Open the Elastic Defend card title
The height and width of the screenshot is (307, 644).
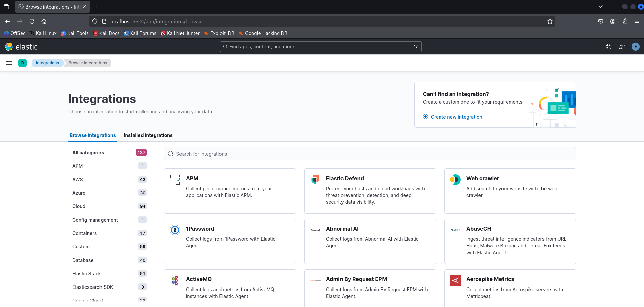(345, 178)
